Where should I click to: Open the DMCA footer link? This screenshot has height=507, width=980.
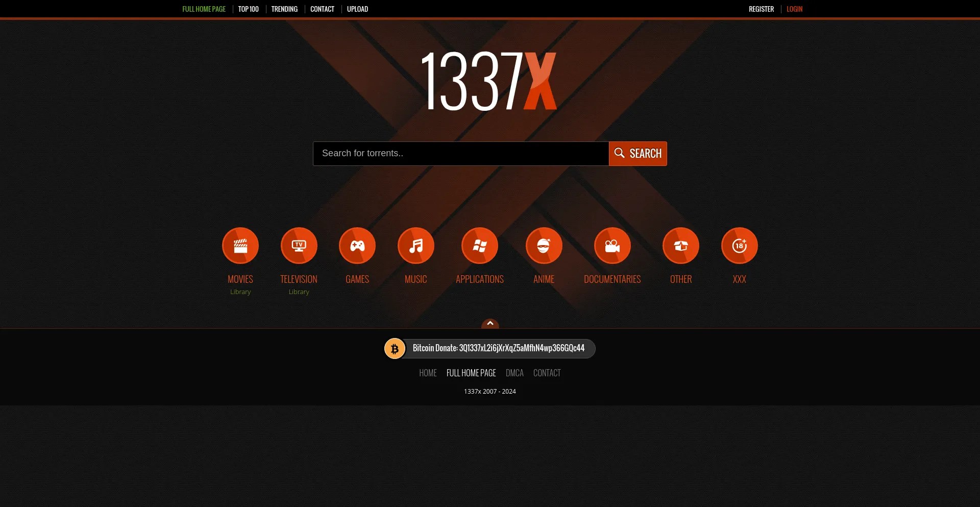(x=514, y=373)
